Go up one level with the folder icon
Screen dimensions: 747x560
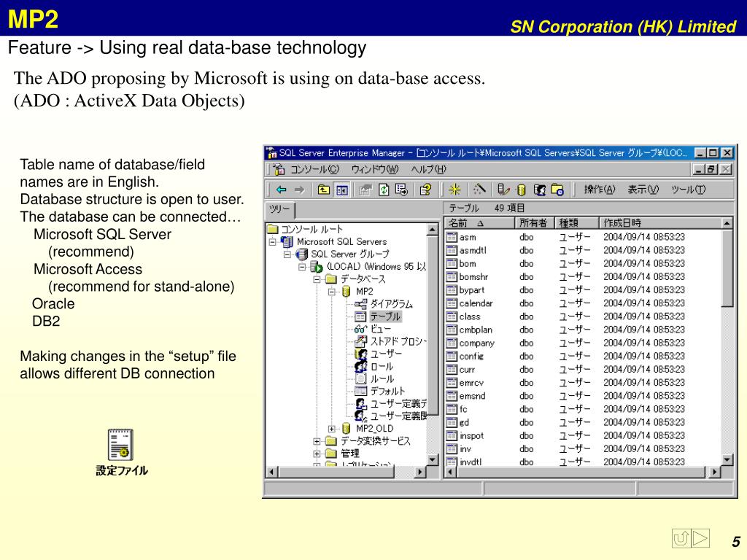point(323,190)
